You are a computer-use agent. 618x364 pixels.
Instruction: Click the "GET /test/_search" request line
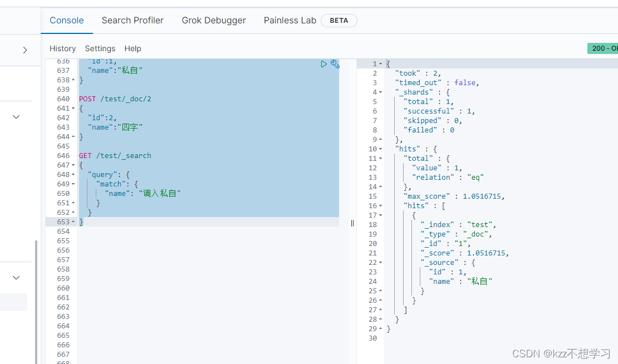point(115,156)
